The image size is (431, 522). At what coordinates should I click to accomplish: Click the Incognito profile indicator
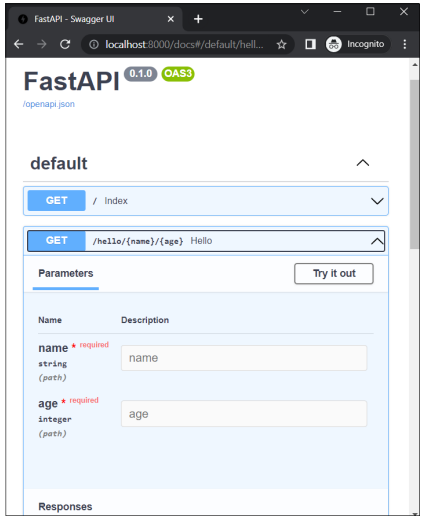(x=357, y=44)
